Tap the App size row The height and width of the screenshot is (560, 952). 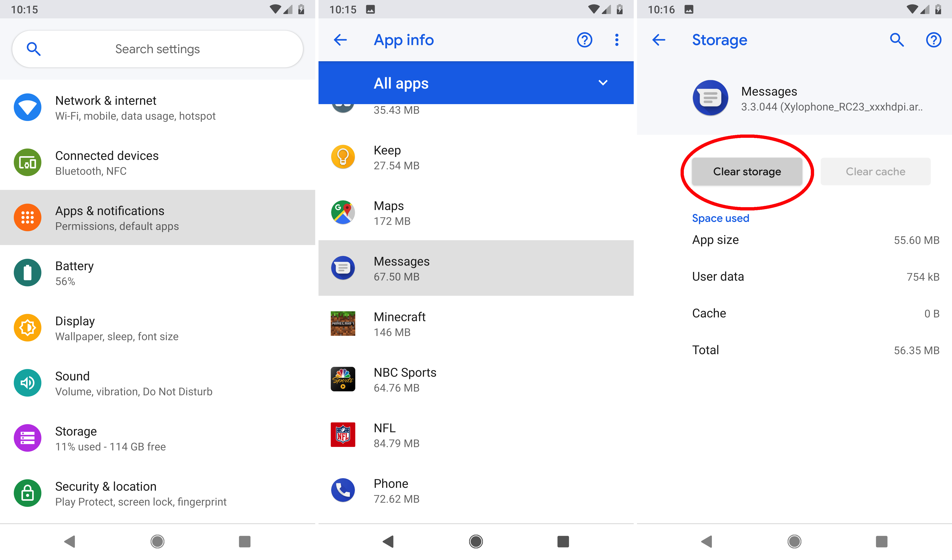click(794, 240)
